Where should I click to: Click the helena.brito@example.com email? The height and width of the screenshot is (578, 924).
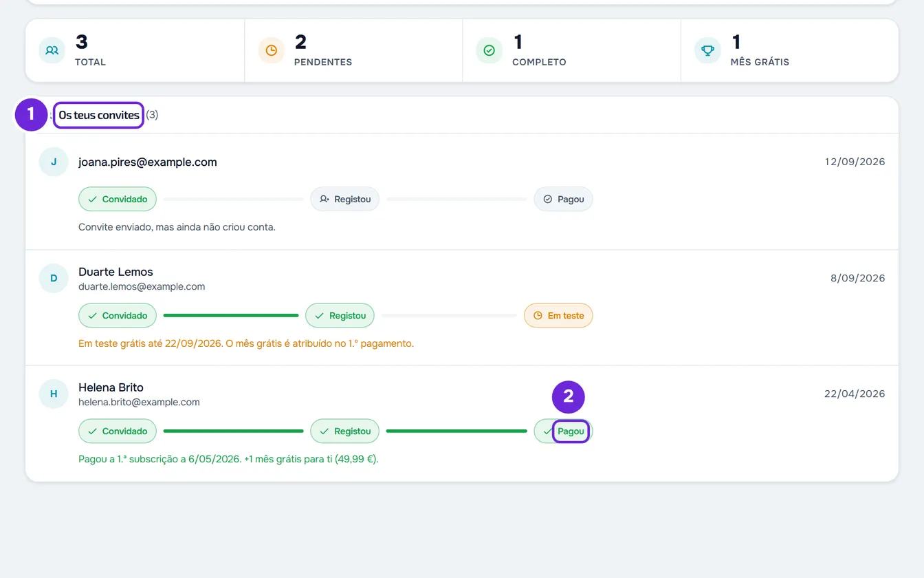(x=139, y=402)
